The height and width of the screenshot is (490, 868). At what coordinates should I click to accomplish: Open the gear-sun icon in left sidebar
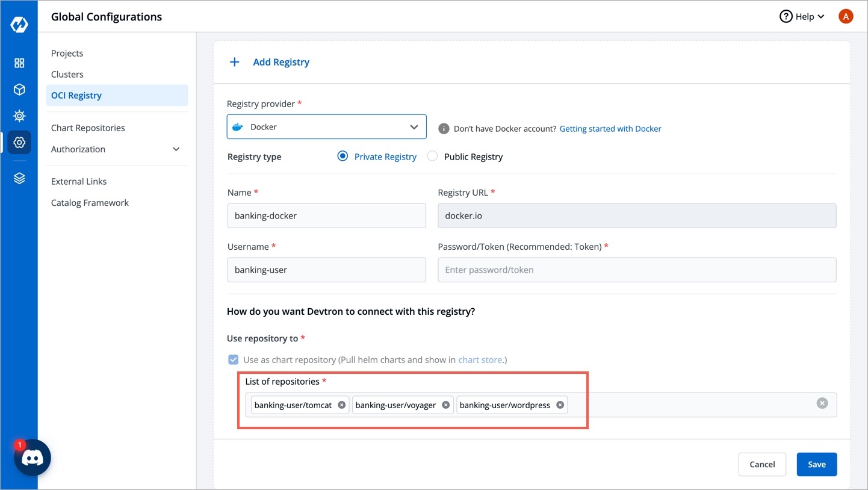pos(19,116)
